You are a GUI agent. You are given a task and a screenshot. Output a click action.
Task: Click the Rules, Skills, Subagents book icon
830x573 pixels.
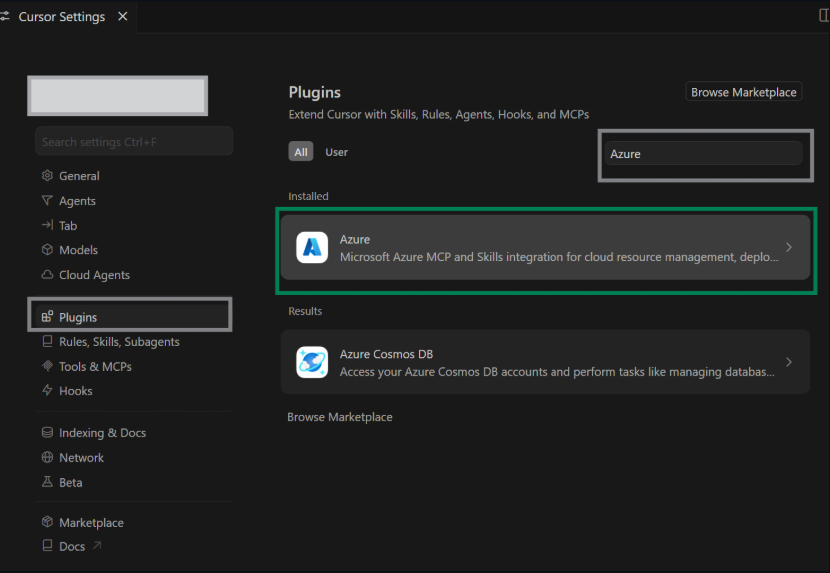coord(47,341)
